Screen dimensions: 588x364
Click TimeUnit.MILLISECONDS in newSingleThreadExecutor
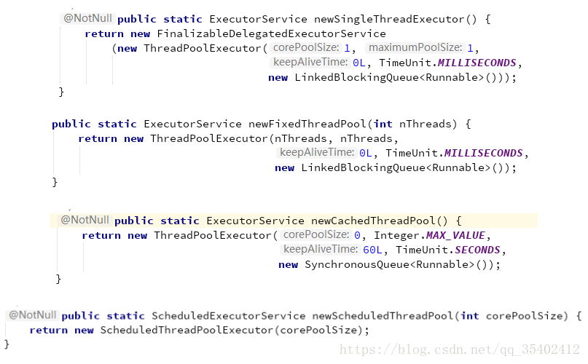pos(448,63)
